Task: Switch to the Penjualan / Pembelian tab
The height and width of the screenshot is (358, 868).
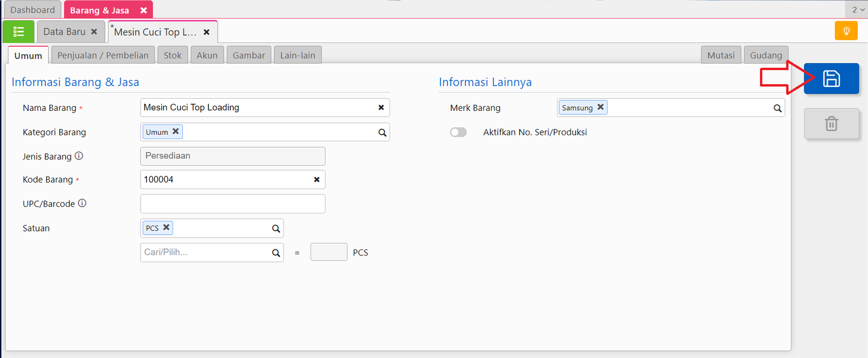Action: point(103,55)
